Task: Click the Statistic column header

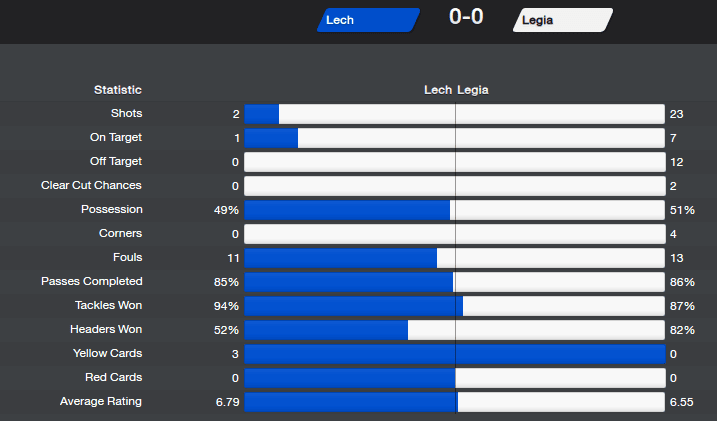Action: (118, 90)
